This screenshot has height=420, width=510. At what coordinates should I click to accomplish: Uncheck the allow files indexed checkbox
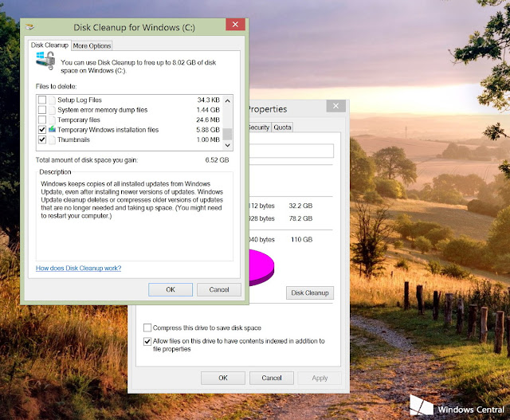147,341
